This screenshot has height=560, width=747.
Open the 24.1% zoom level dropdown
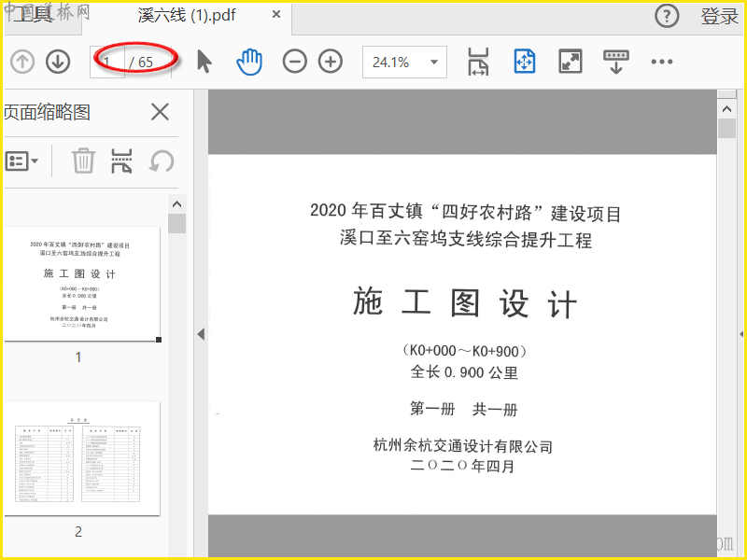[x=404, y=62]
